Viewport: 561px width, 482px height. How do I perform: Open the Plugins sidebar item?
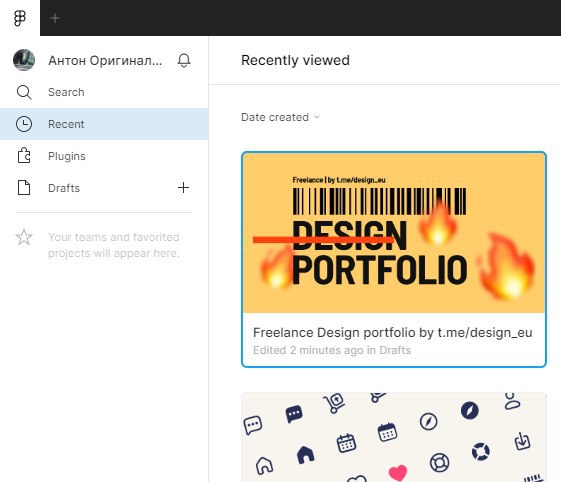[104, 156]
